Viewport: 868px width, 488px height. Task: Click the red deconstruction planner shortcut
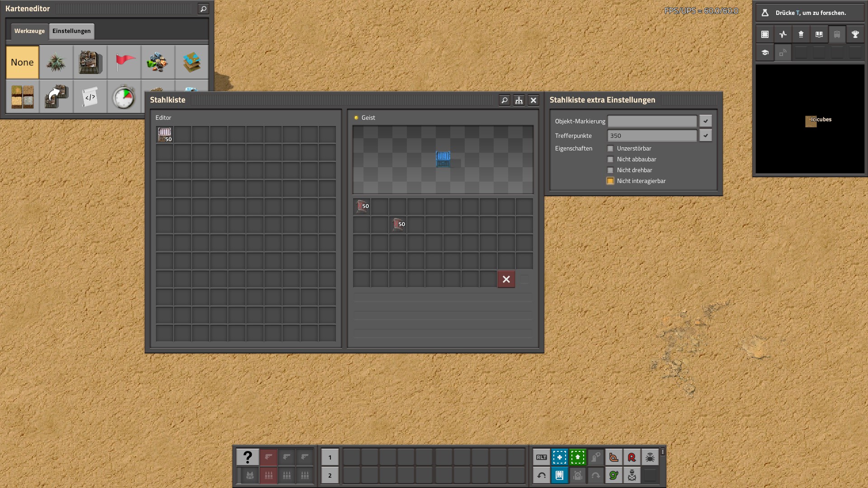click(632, 457)
